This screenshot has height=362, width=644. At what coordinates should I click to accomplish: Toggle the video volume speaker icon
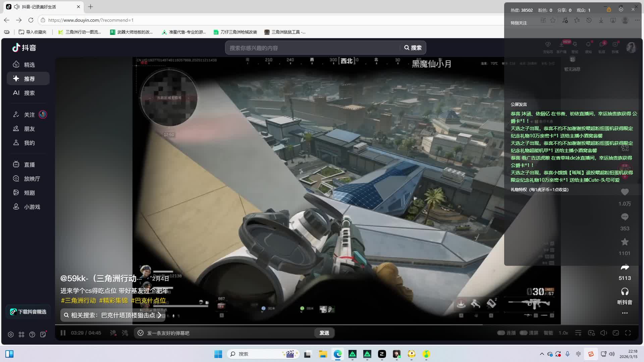603,333
